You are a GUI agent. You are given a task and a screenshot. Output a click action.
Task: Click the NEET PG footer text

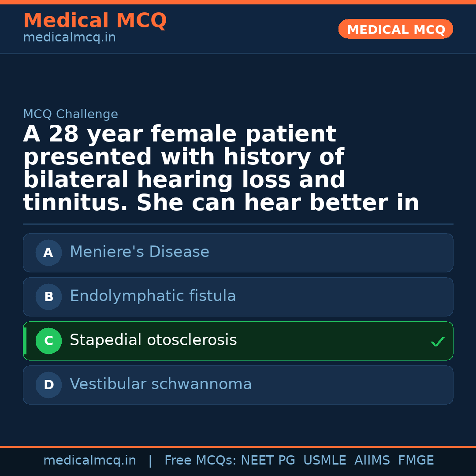tap(268, 461)
